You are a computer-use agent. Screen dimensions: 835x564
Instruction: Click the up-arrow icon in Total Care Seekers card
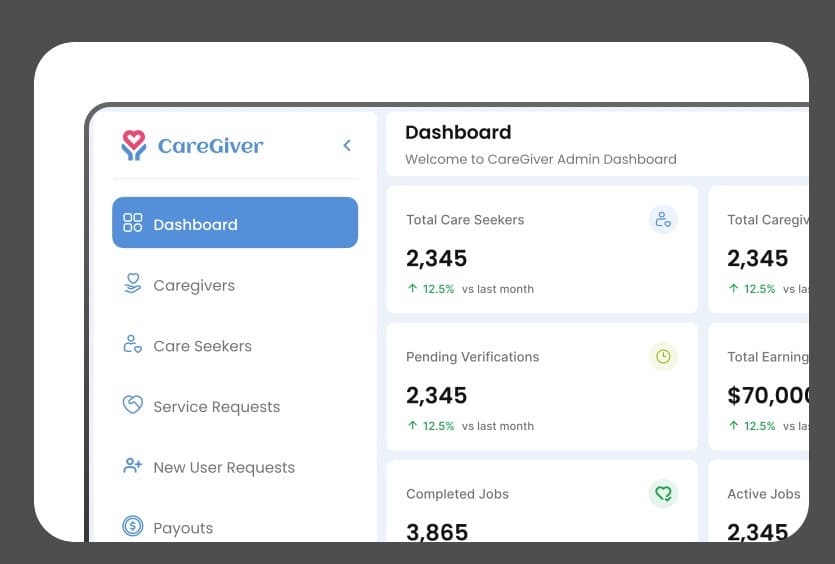point(412,289)
